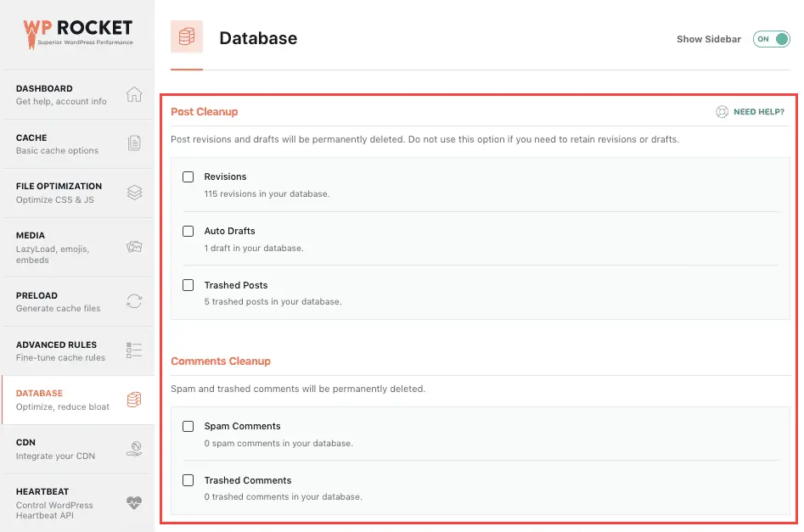Select the Spam Comments checkbox

pos(188,426)
